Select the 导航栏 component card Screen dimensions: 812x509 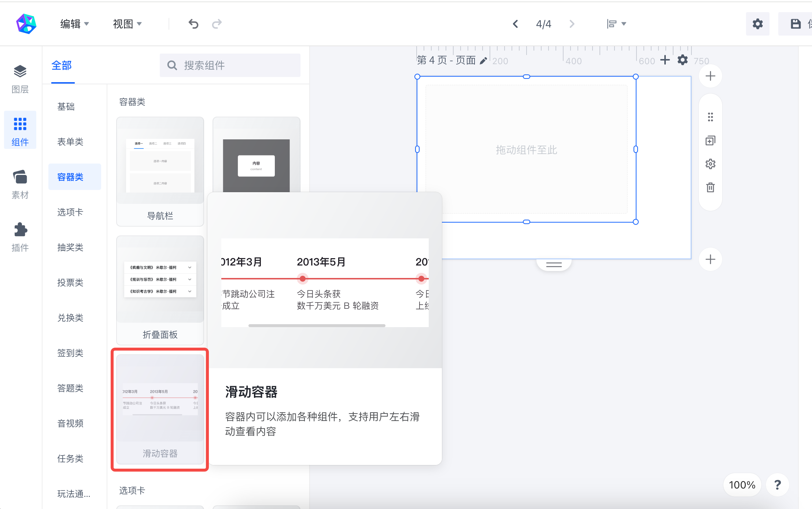point(160,172)
